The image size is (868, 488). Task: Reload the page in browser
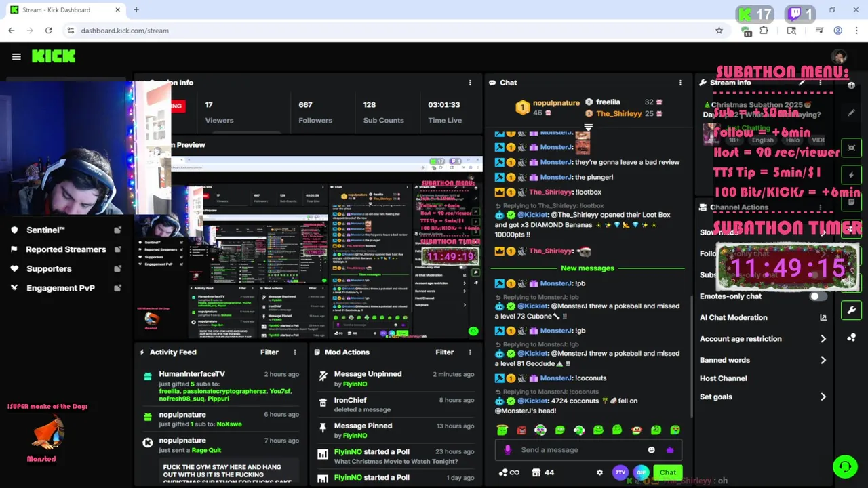48,30
